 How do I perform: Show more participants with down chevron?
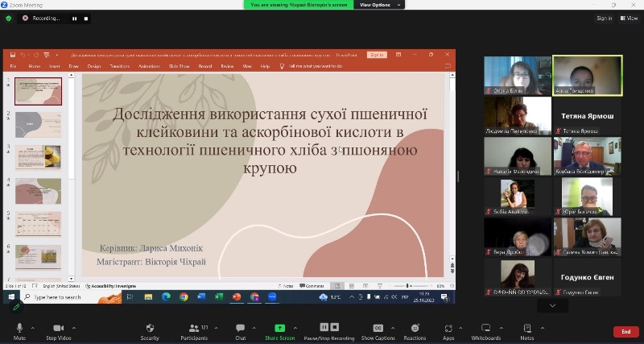[552, 305]
